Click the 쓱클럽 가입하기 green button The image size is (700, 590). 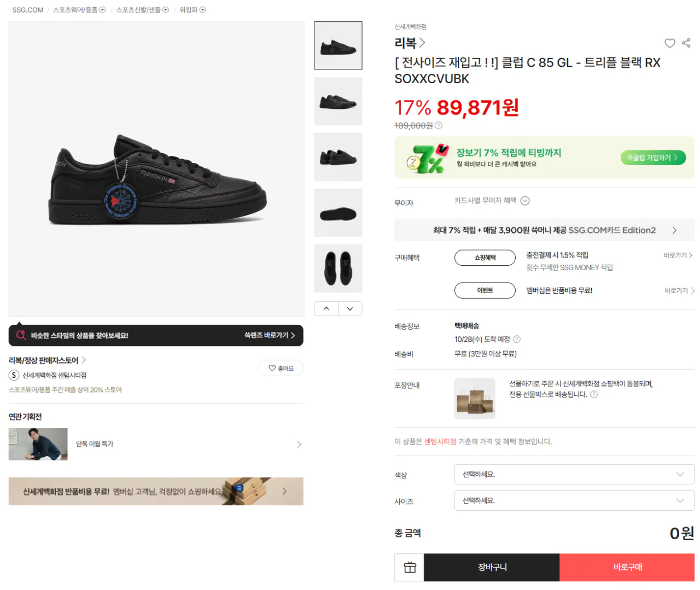coord(653,157)
